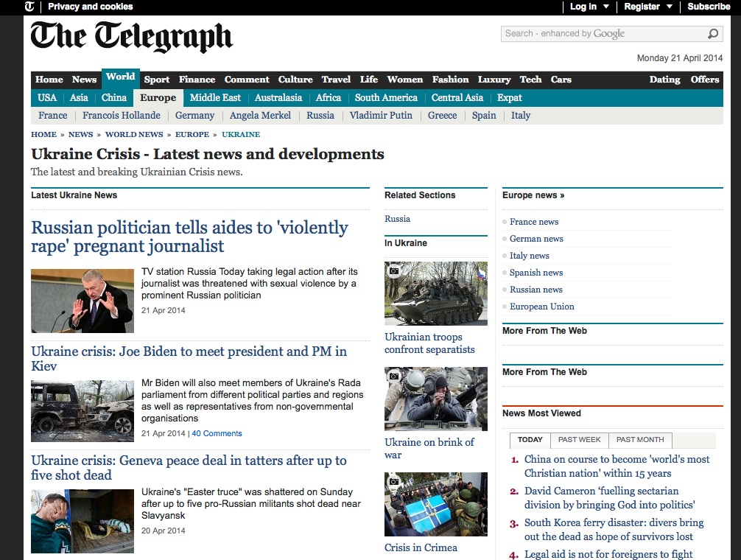Screen dimensions: 741x560
Task: Open the Register dropdown menu
Action: coord(648,7)
